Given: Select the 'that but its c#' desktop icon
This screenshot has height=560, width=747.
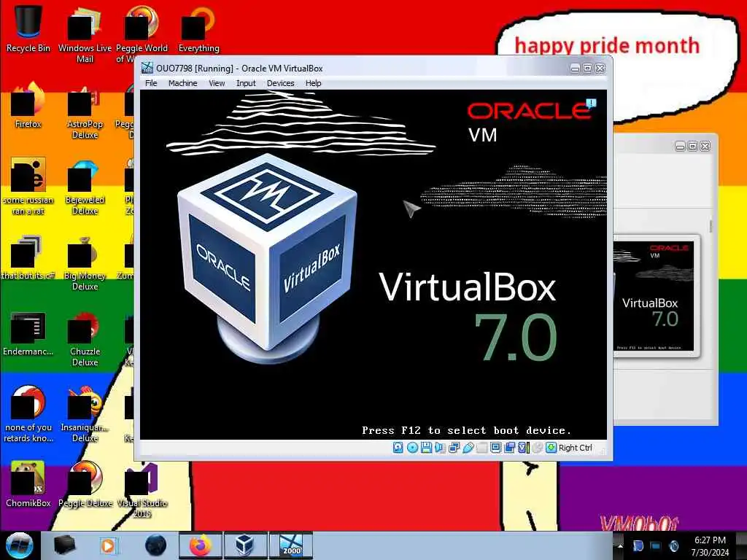Looking at the screenshot, I should [x=28, y=257].
